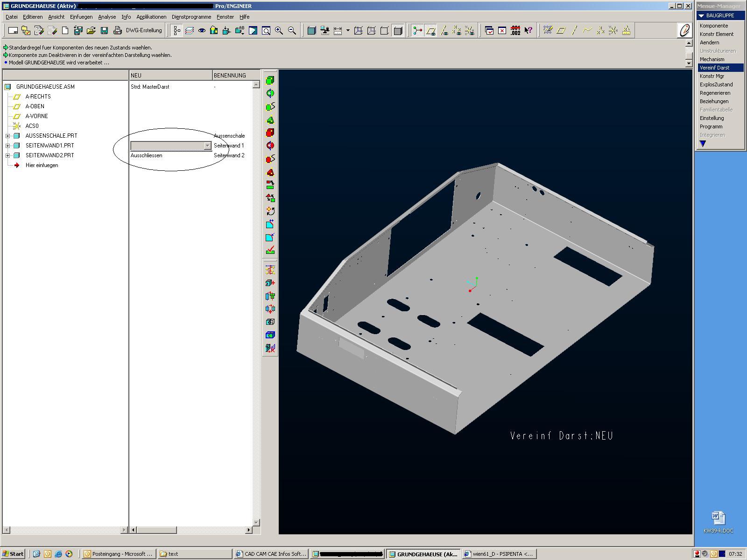Screen dimensions: 747x560
Task: Click the Windows Start button
Action: (13, 554)
